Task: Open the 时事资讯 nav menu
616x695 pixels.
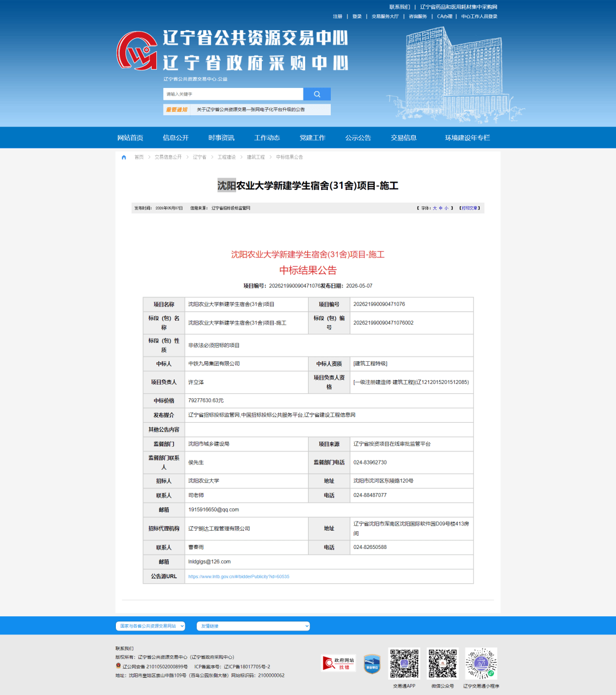Action: click(221, 138)
